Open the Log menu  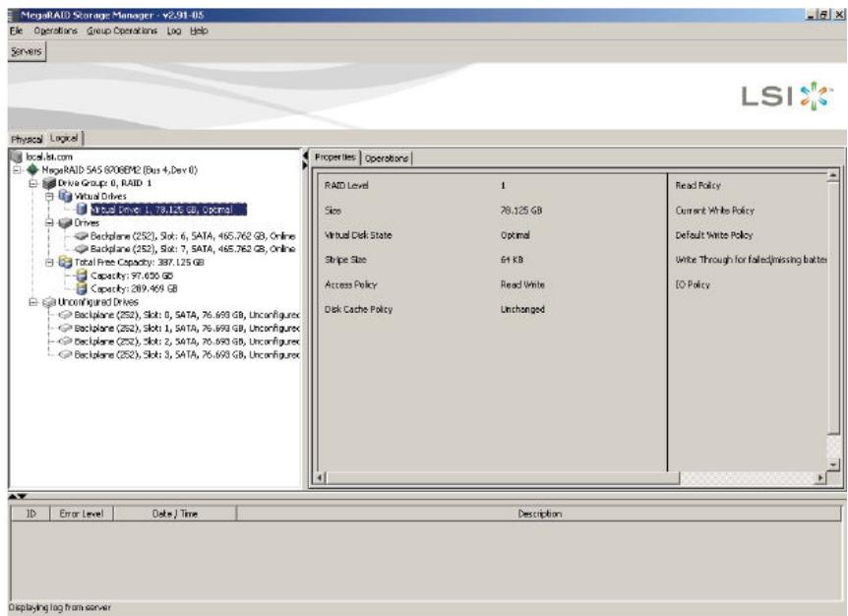174,31
